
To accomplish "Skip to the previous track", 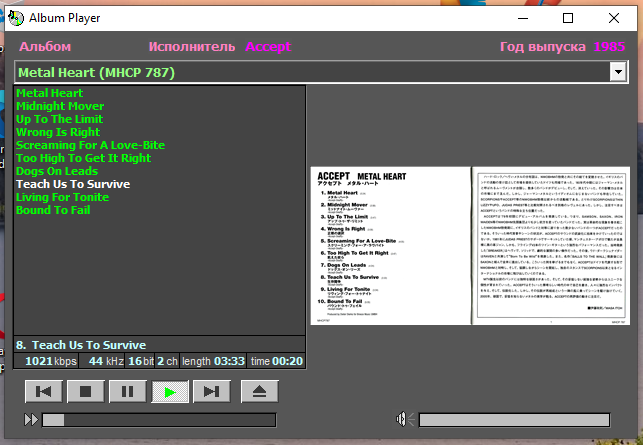I will tap(43, 392).
